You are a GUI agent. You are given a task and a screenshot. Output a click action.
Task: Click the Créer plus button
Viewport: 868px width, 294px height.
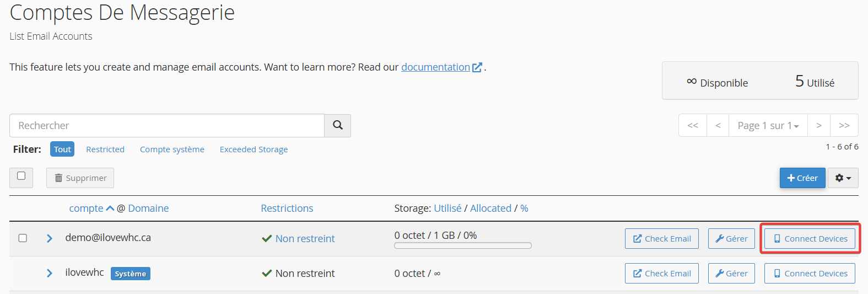802,178
